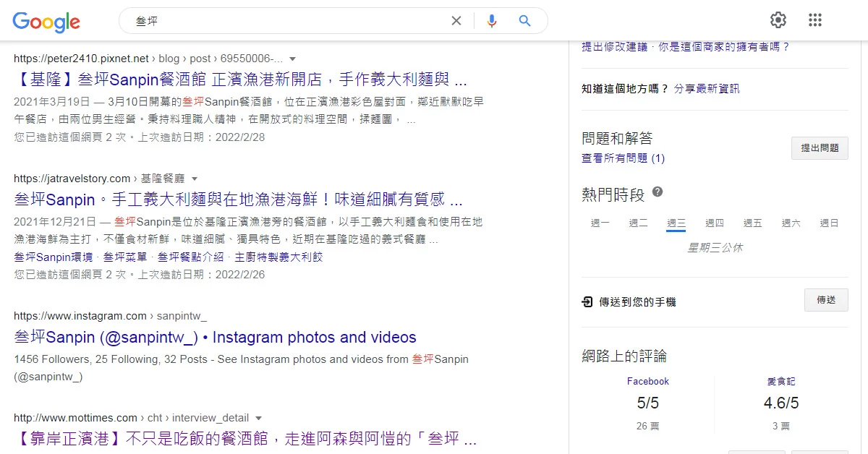Click the peter2410.pixnet.net URL breadcrumb
This screenshot has width=868, height=454.
pos(149,59)
